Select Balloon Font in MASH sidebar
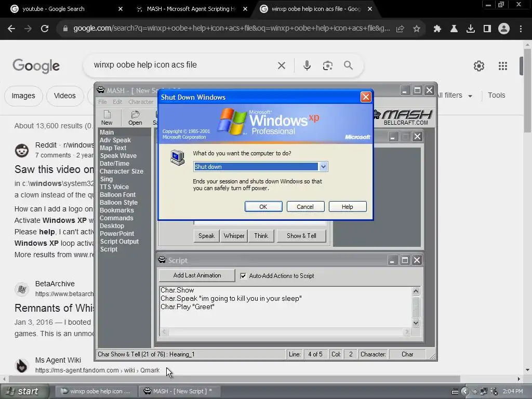Viewport: 532px width, 399px height. (117, 195)
